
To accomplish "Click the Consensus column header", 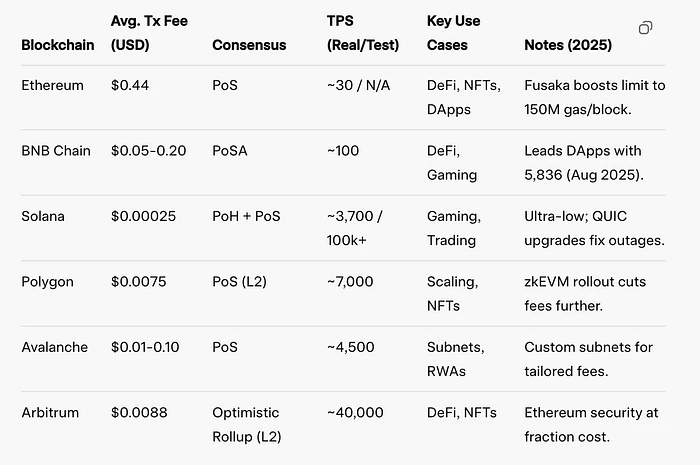I will [x=249, y=46].
